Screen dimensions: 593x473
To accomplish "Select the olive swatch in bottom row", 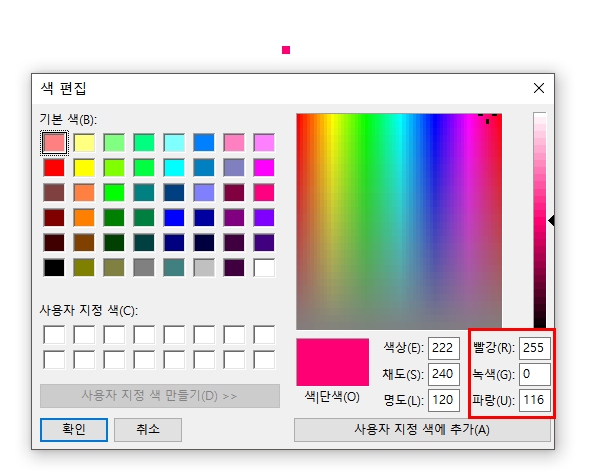I will pyautogui.click(x=84, y=268).
